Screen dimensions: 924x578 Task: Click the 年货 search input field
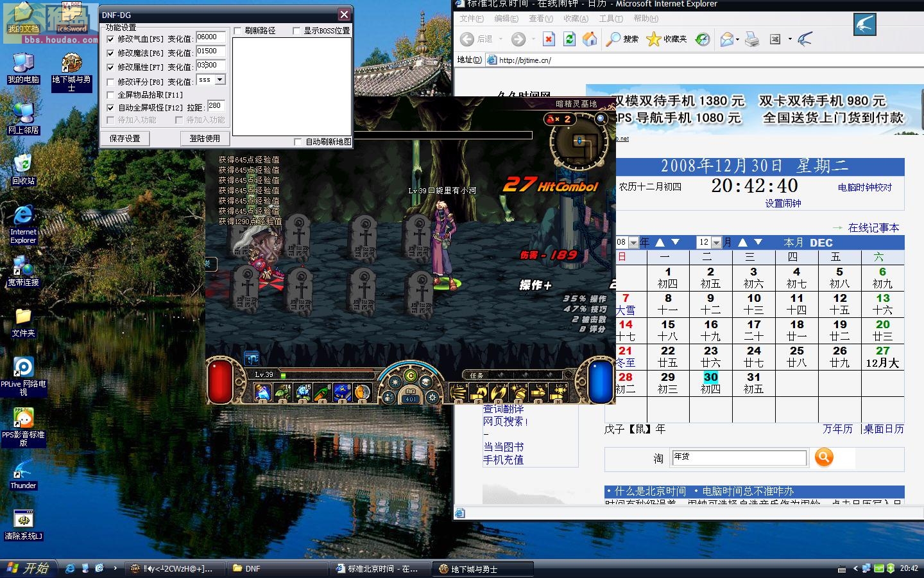[x=739, y=457]
